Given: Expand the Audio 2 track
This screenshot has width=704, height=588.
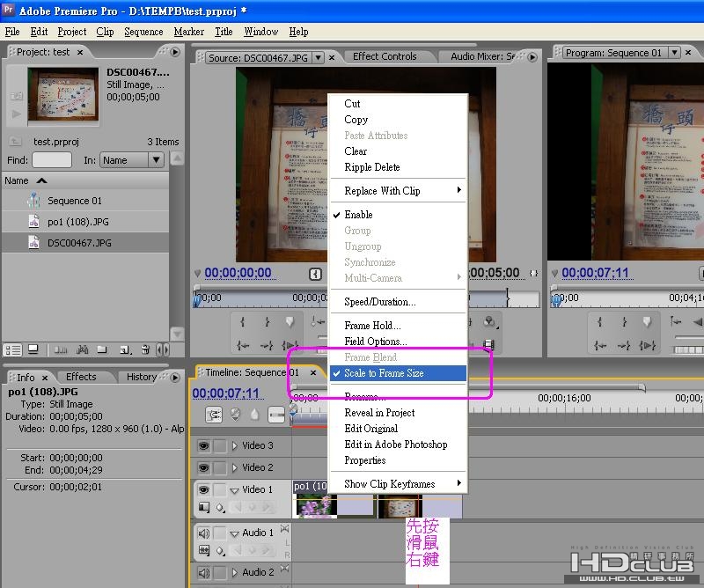Looking at the screenshot, I should (x=234, y=572).
